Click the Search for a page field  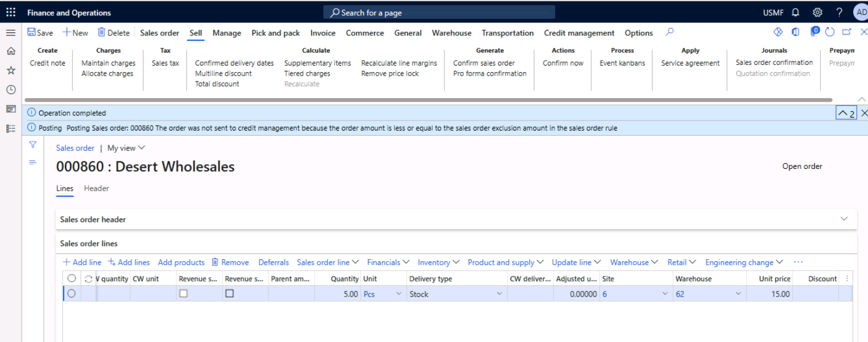[x=439, y=12]
